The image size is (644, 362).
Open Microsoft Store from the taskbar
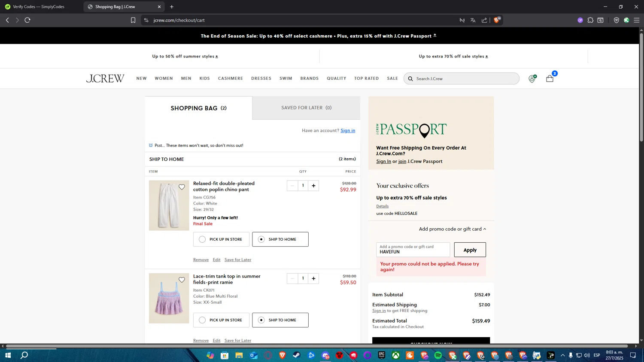(x=225, y=355)
